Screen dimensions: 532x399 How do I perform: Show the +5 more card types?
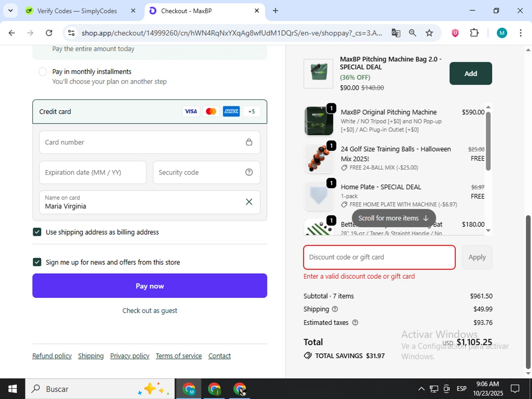[x=251, y=111]
